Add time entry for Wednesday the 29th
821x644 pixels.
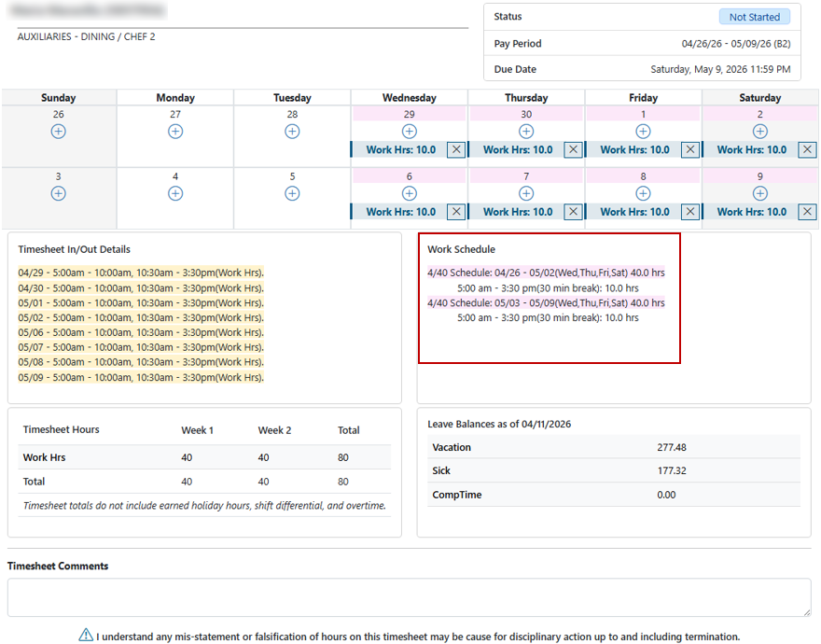410,131
